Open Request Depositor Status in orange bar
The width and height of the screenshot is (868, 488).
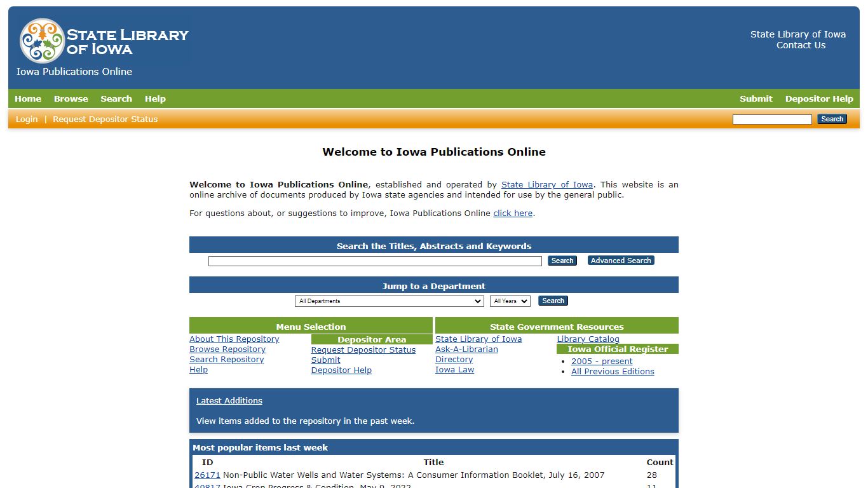105,119
